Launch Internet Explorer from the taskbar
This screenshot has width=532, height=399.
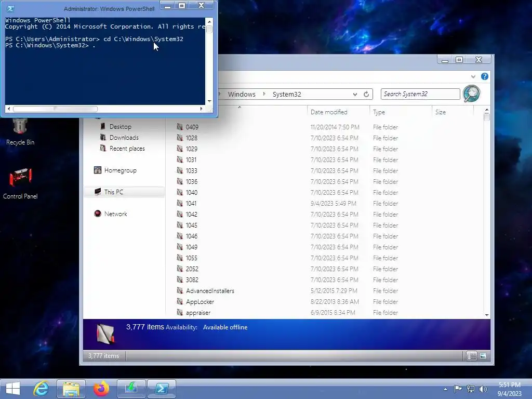point(41,389)
